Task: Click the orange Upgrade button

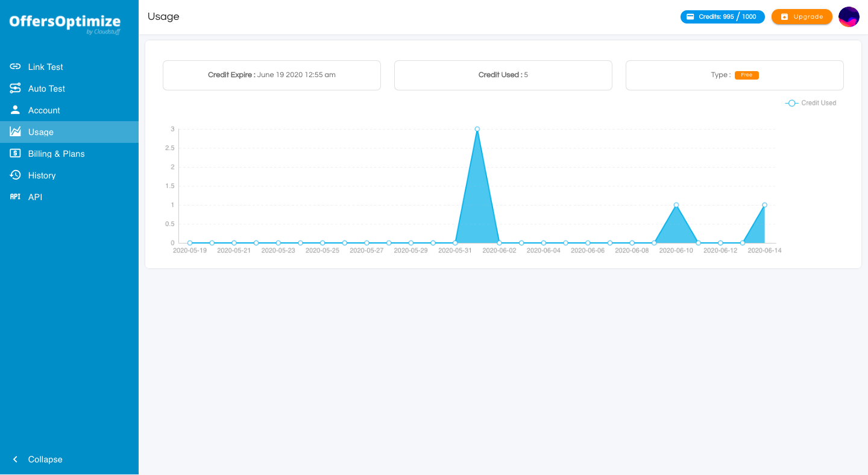Action: tap(802, 17)
